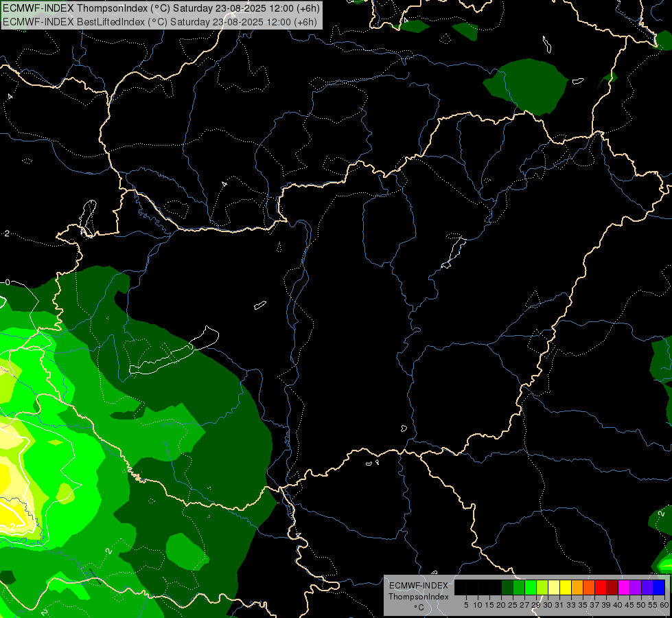Pick the orange 33–35 legend swatch
The width and height of the screenshot is (672, 618).
click(577, 587)
